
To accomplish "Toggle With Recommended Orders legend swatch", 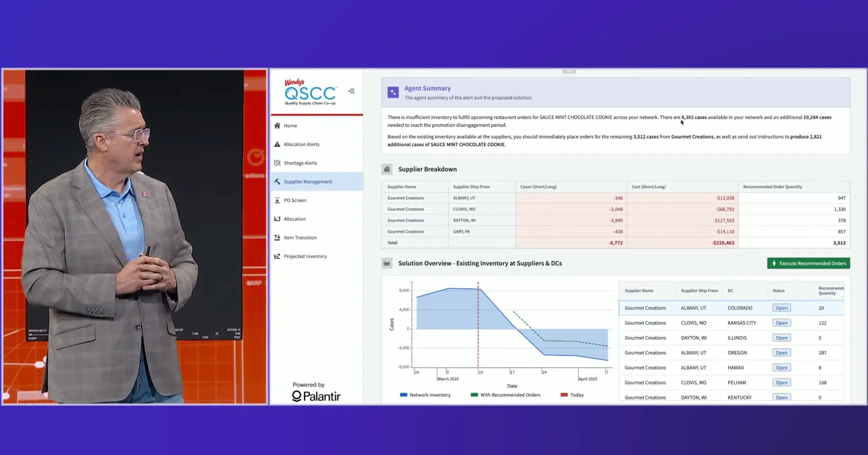I will click(x=474, y=395).
